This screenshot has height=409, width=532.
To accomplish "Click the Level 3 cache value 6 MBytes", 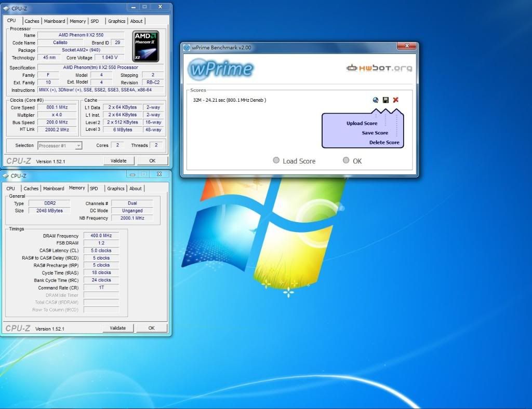I will [123, 130].
